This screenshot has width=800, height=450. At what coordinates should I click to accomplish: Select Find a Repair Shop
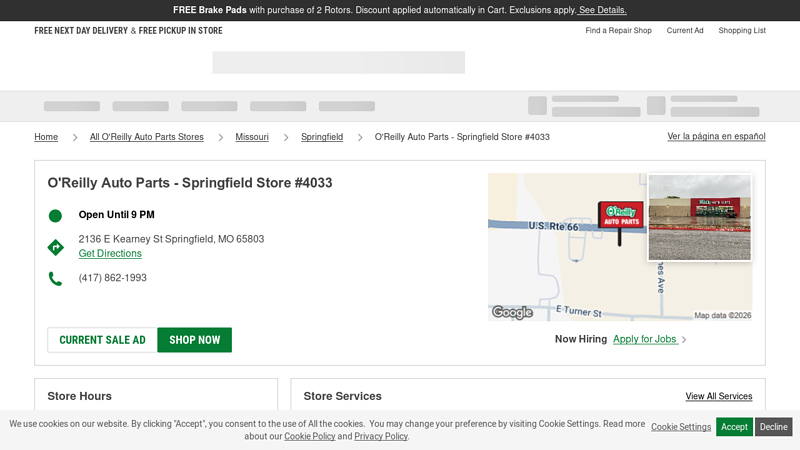coord(618,31)
